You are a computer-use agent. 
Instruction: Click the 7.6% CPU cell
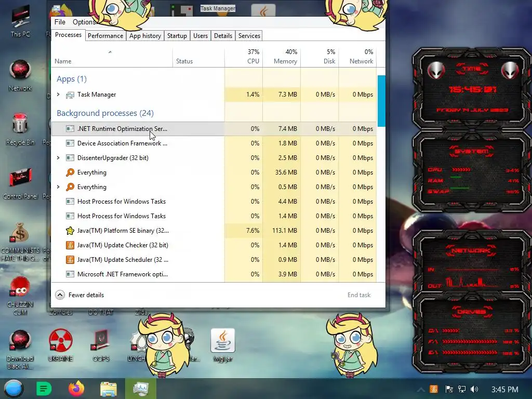point(244,231)
